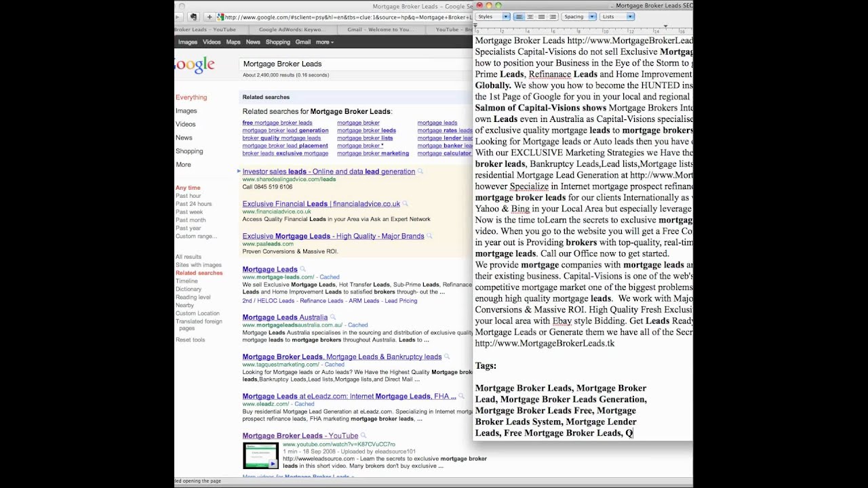Select Dictionary option in sidebar
The width and height of the screenshot is (868, 488).
tap(189, 289)
